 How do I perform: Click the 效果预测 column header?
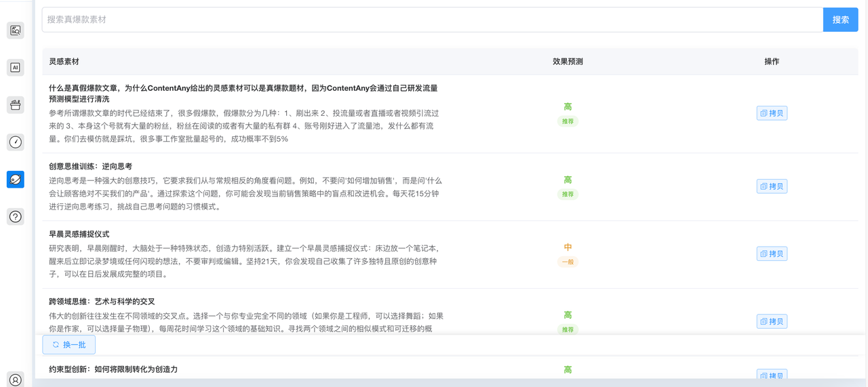click(568, 62)
